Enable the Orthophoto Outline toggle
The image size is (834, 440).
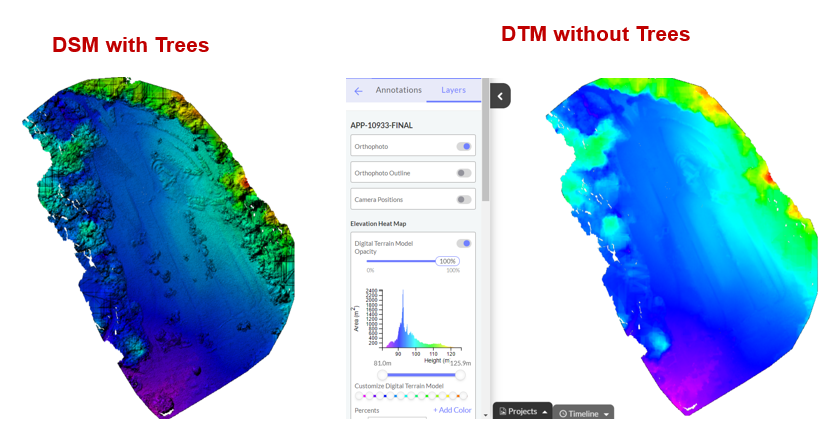(464, 173)
